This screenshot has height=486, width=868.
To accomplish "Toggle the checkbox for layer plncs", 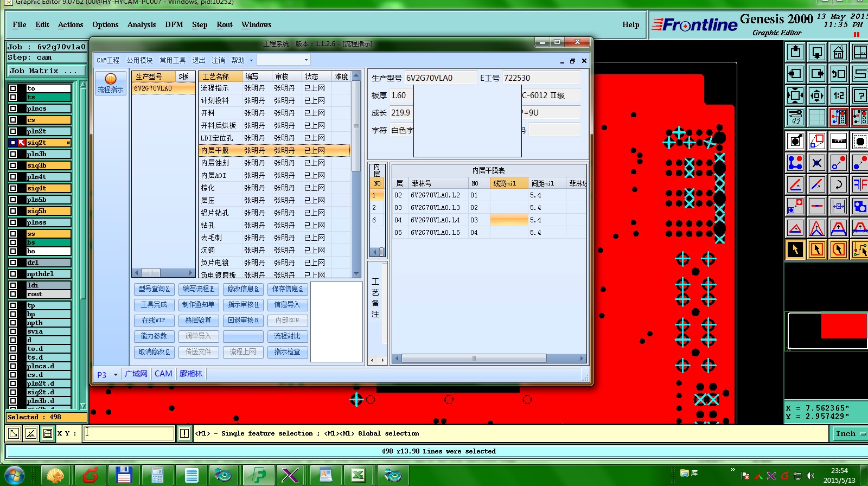I will coord(13,108).
